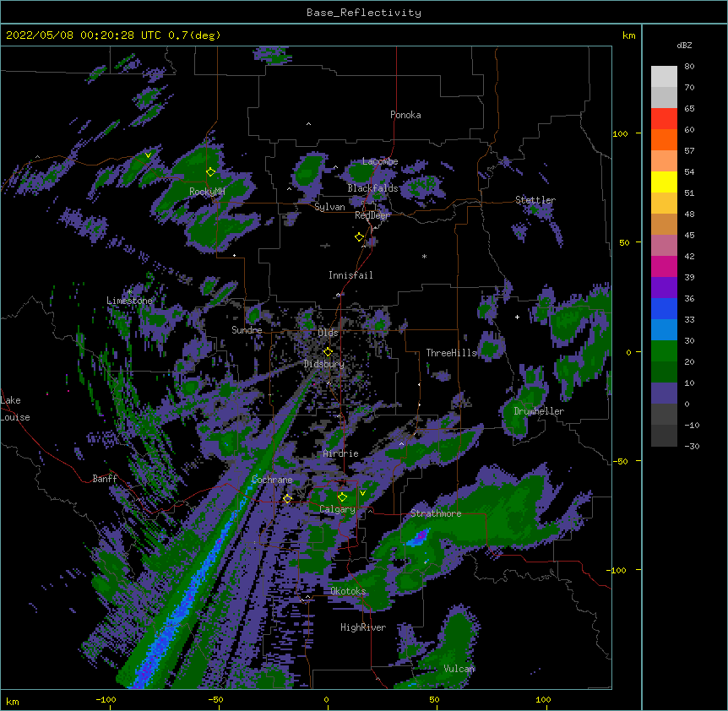Viewport: 728px width, 711px height.
Task: Click the HighRiver label
Action: tap(363, 627)
